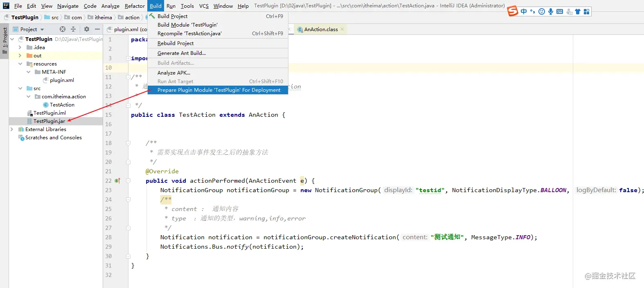Click the locate-in-project crosshair icon
The height and width of the screenshot is (288, 644).
tap(63, 29)
